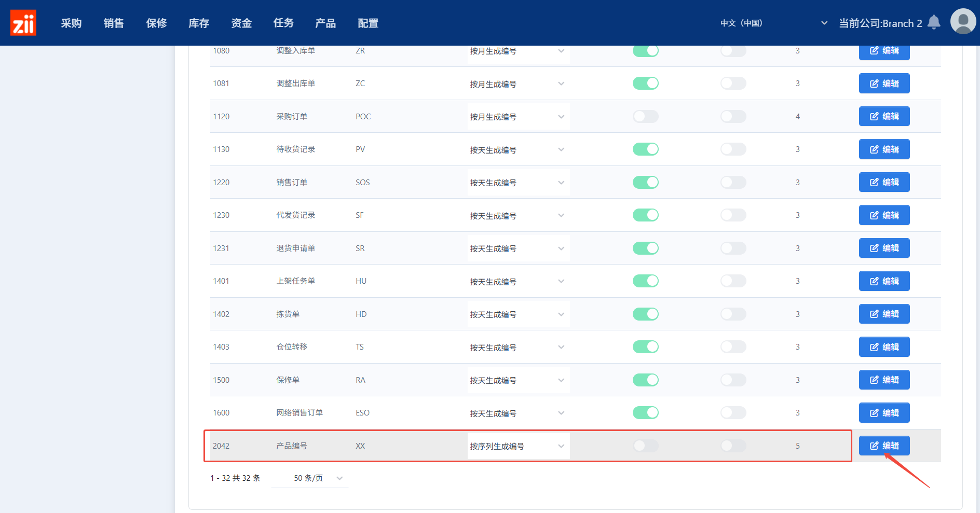The height and width of the screenshot is (513, 980).
Task: Open numbering rule dropdown for 采购订单 row
Action: [x=519, y=117]
